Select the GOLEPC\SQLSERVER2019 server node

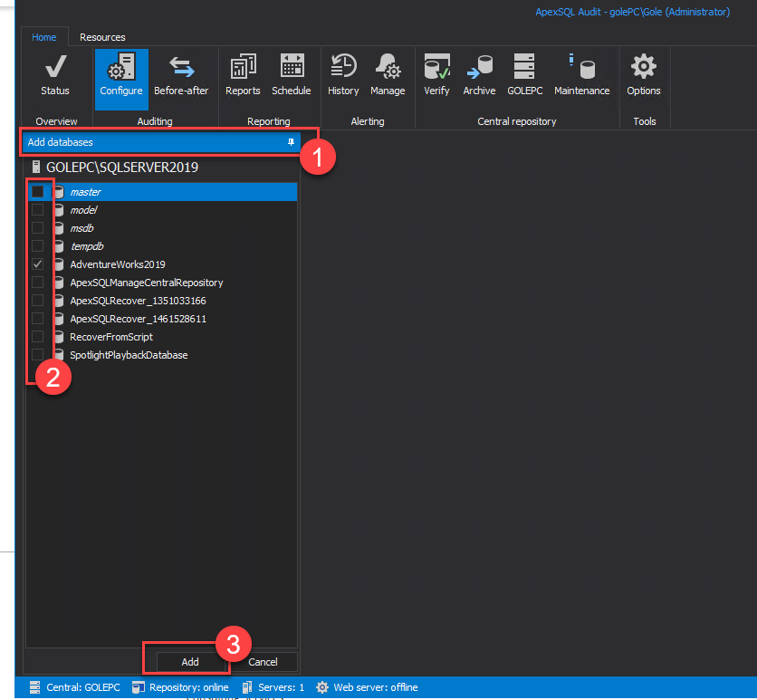coord(122,167)
